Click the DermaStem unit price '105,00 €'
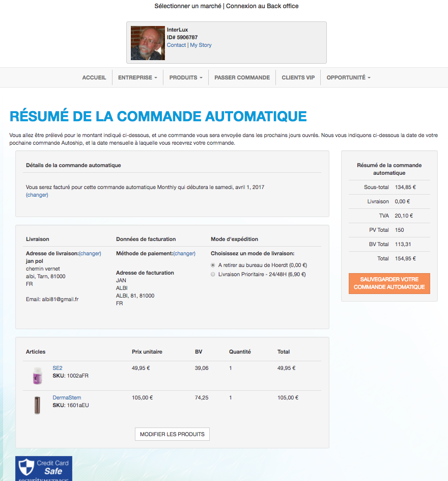The height and width of the screenshot is (481, 448). (x=142, y=397)
